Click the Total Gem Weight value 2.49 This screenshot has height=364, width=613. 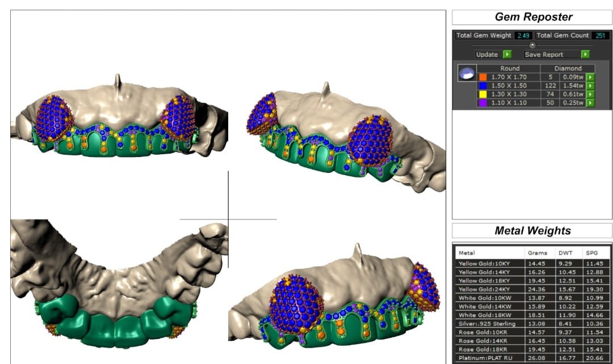(523, 35)
